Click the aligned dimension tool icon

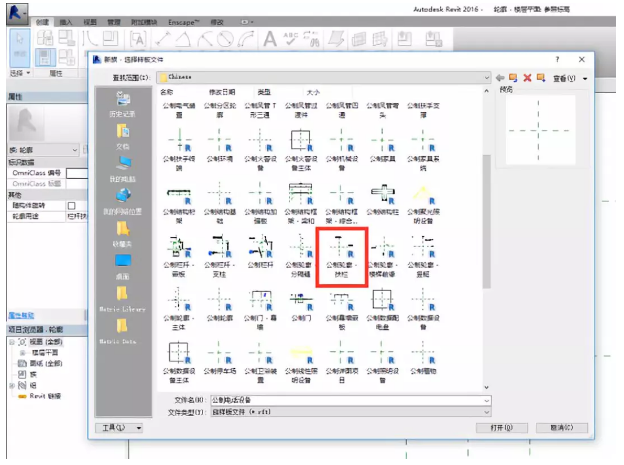(x=163, y=39)
